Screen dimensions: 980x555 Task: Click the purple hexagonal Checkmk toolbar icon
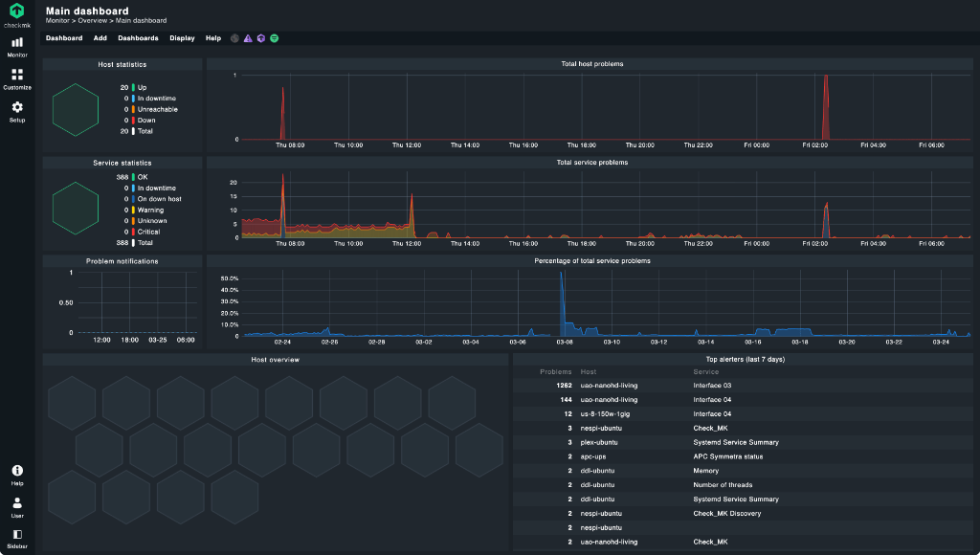coord(261,37)
